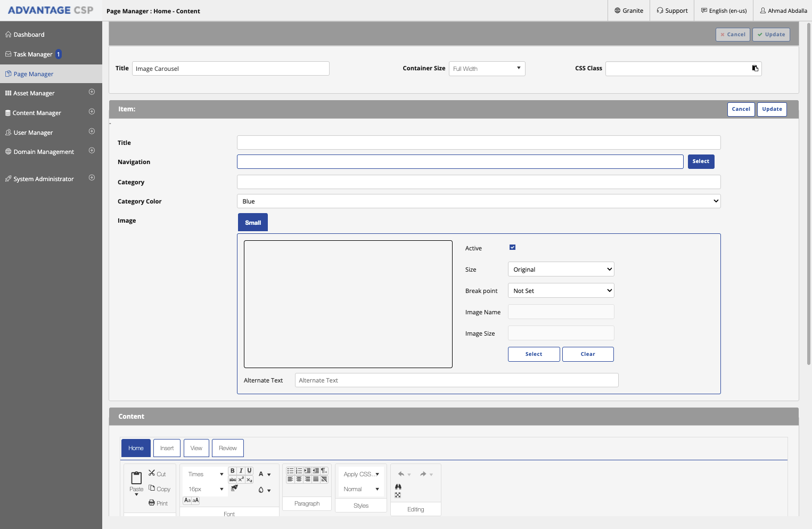
Task: Open Find with the binoculars icon
Action: 398,487
